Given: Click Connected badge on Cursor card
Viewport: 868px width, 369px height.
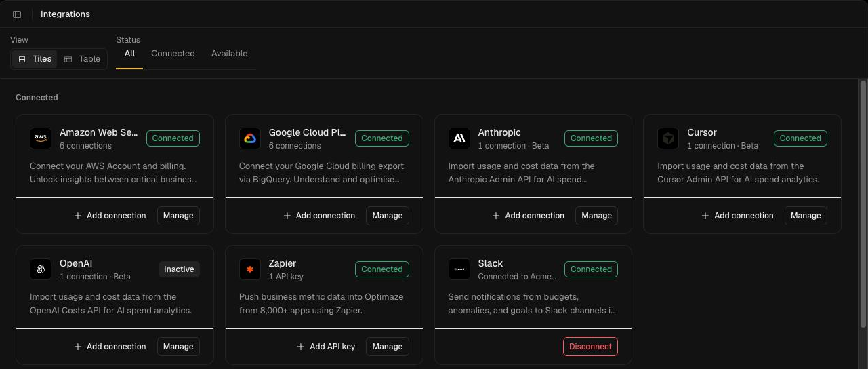Looking at the screenshot, I should [x=800, y=138].
